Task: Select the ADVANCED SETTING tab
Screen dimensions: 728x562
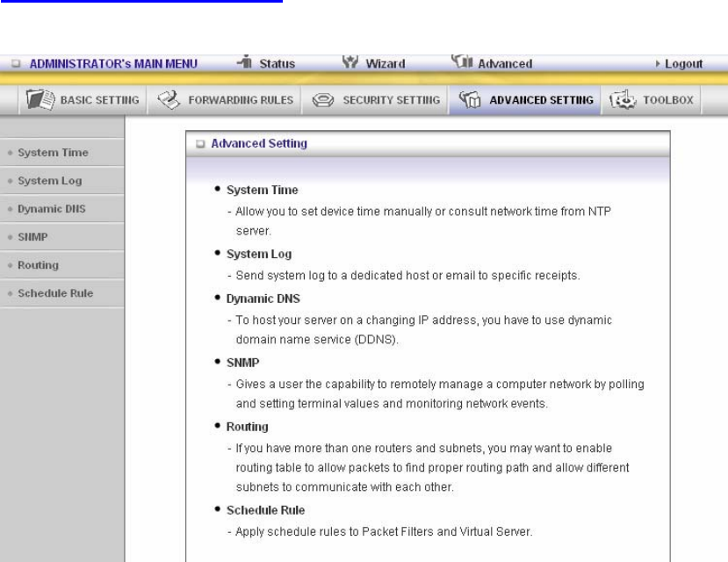Action: pyautogui.click(x=525, y=100)
